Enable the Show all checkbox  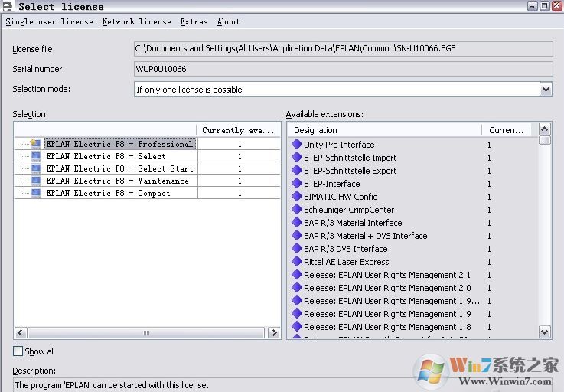click(18, 351)
